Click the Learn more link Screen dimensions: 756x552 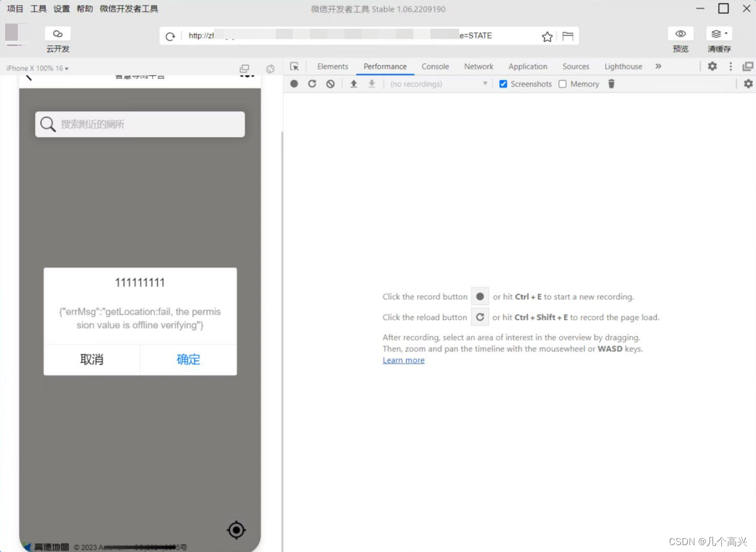(403, 360)
